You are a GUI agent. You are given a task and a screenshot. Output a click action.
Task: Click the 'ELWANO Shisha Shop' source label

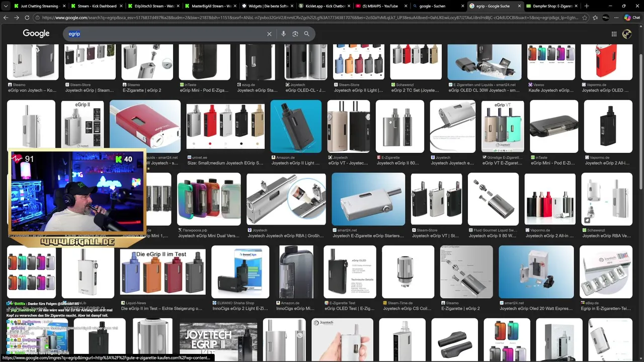click(235, 303)
